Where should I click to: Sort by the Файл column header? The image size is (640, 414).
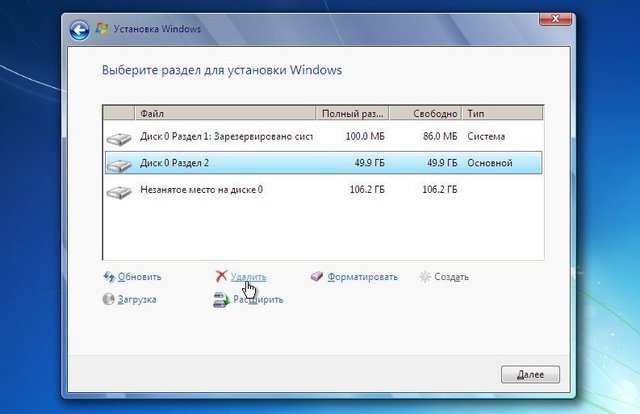(225, 113)
